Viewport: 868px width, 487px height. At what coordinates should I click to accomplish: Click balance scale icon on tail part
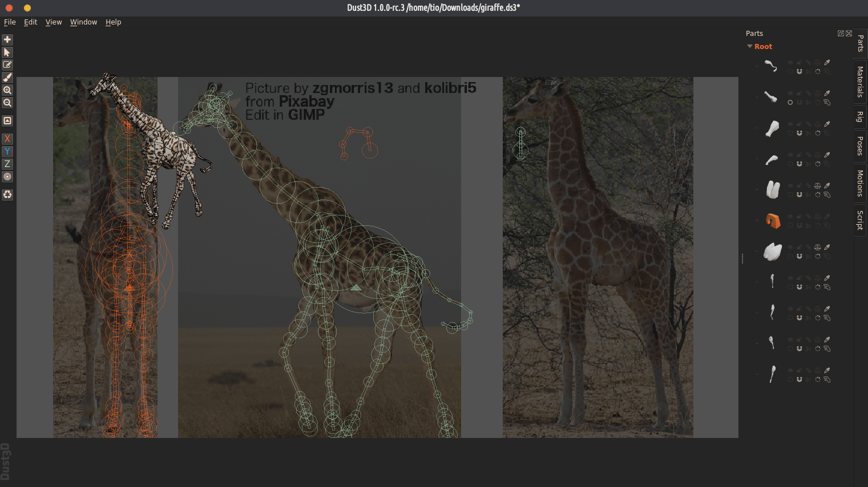818,62
